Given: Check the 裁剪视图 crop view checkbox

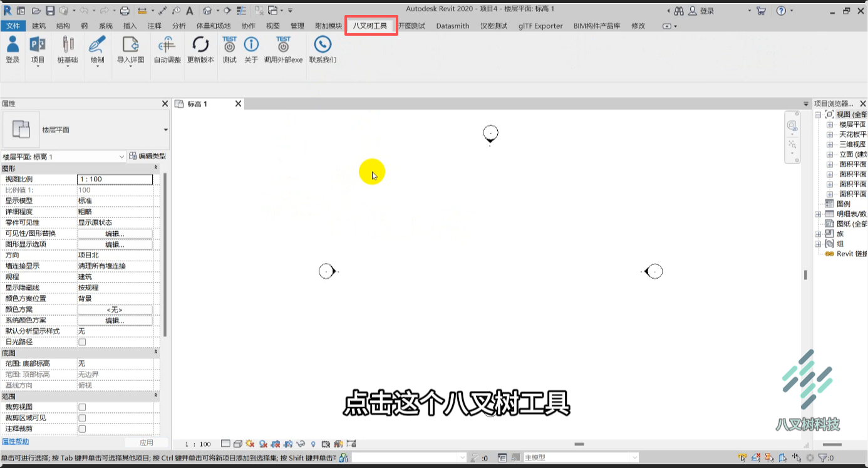Looking at the screenshot, I should pos(82,407).
